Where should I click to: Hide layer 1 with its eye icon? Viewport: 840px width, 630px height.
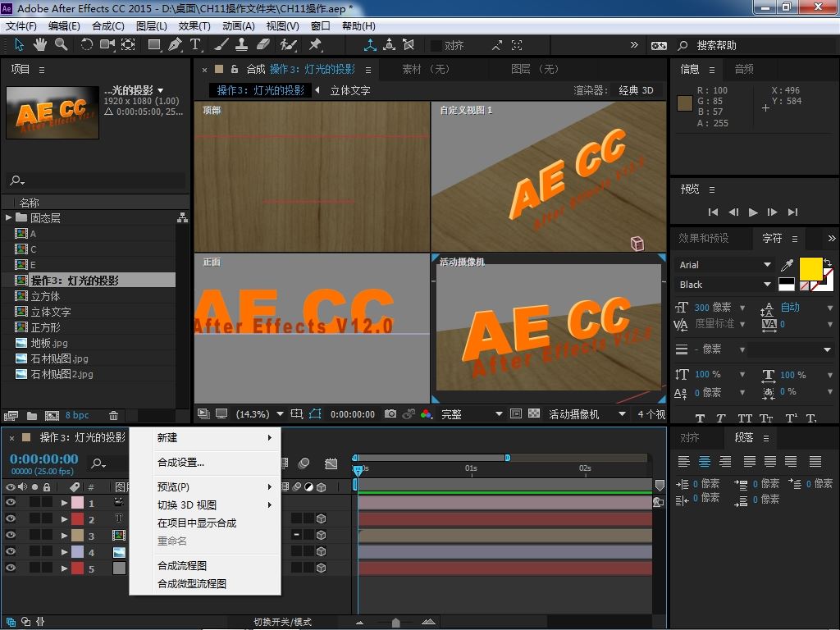(10, 502)
